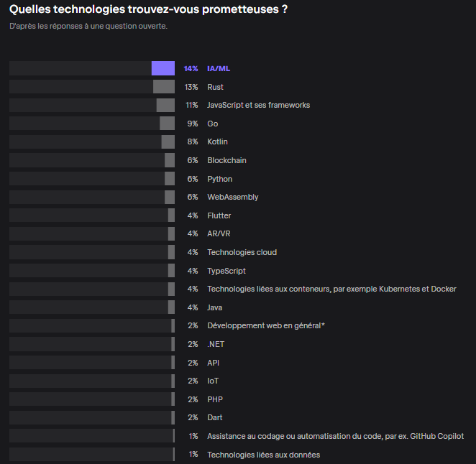Click the Go row bar

167,124
